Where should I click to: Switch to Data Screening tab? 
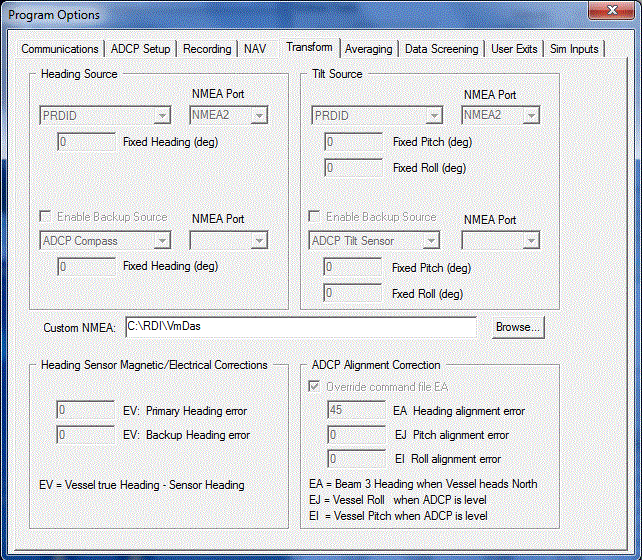click(442, 49)
